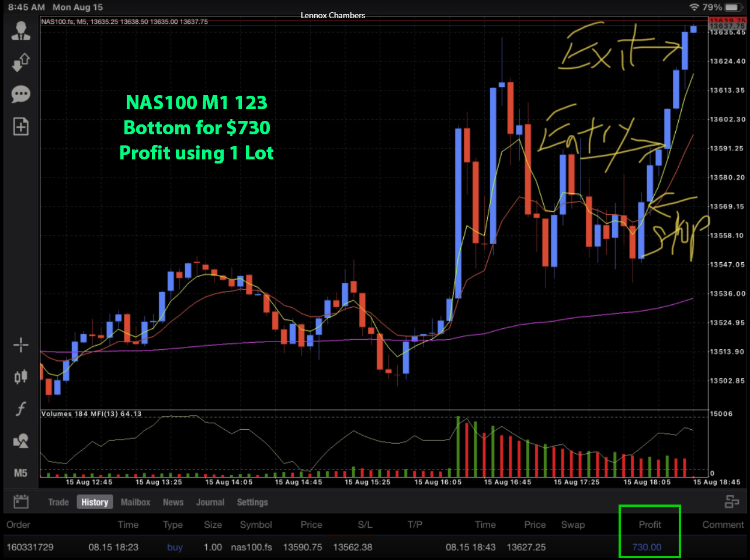
Task: Open the drawing objects shapes icon
Action: (20, 441)
